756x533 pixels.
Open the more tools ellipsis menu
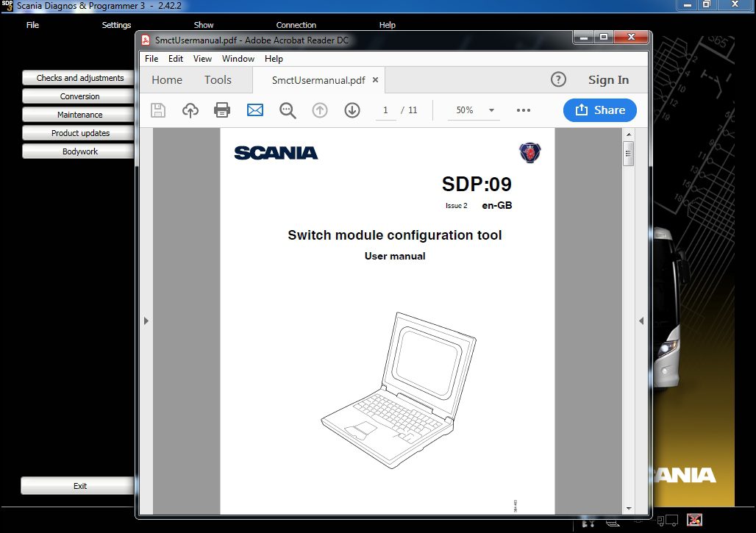523,110
